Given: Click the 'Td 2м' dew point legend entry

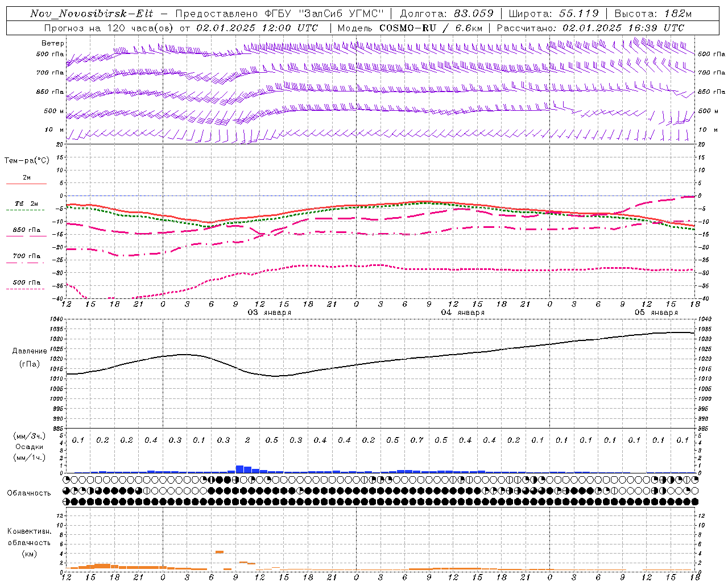Looking at the screenshot, I should pyautogui.click(x=27, y=203).
